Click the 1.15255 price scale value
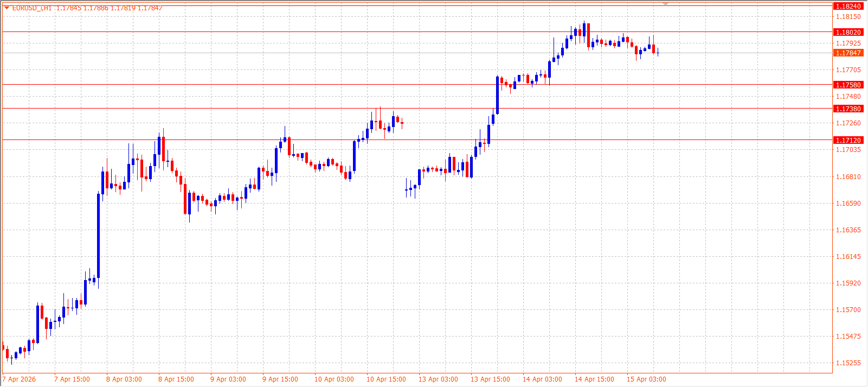 click(848, 363)
